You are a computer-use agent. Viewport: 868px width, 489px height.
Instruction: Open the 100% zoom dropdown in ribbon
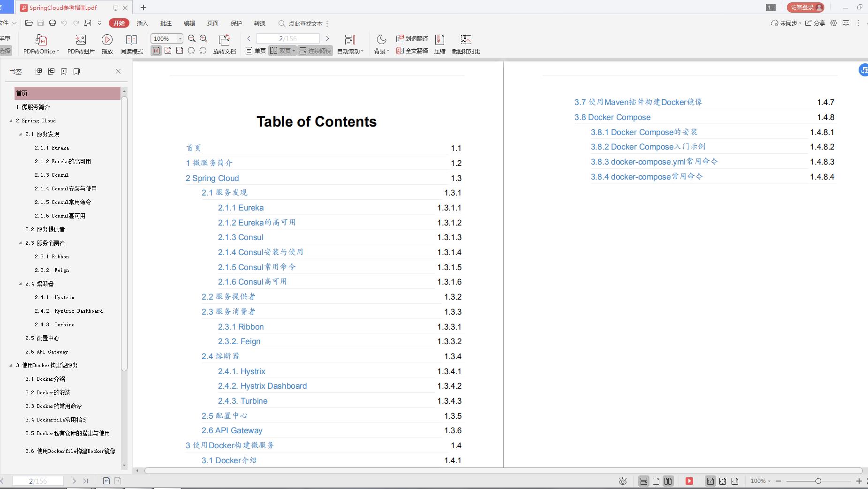[180, 38]
